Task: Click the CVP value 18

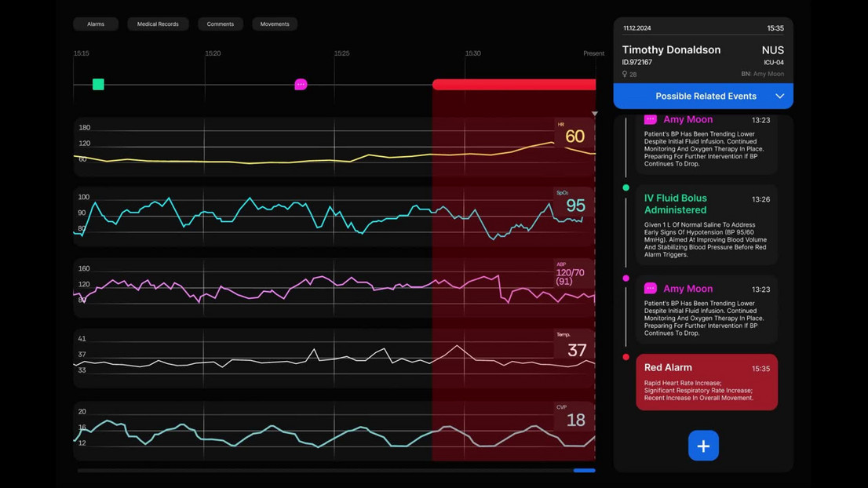Action: point(575,420)
